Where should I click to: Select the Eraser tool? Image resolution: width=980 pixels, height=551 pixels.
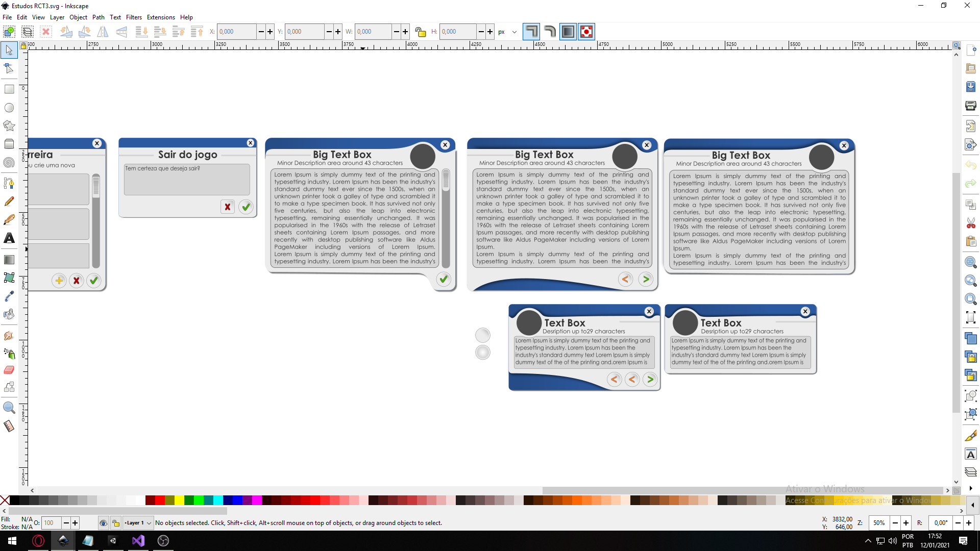click(x=9, y=370)
